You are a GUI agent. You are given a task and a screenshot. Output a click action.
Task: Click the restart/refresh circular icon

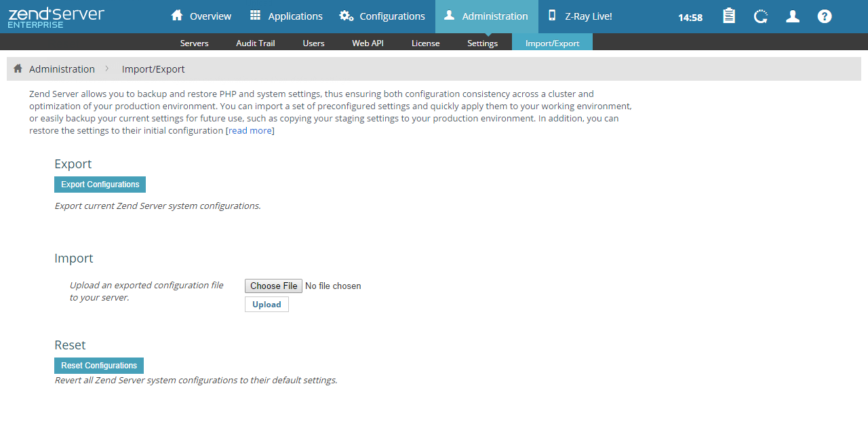(x=760, y=16)
